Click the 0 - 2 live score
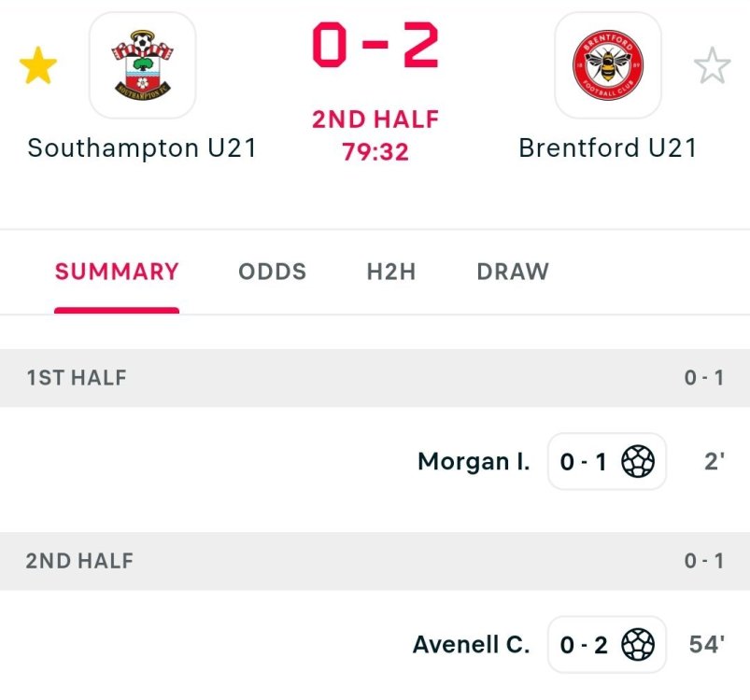The image size is (750, 700). (375, 47)
